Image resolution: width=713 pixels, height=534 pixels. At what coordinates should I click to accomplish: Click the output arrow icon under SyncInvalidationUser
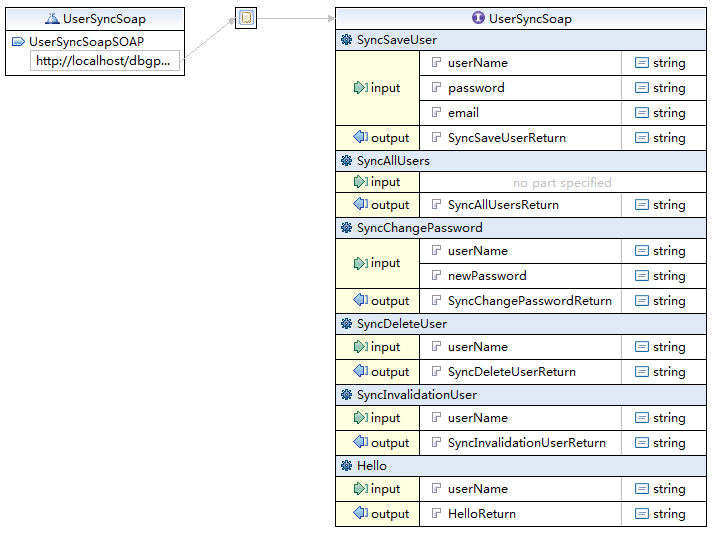[361, 442]
